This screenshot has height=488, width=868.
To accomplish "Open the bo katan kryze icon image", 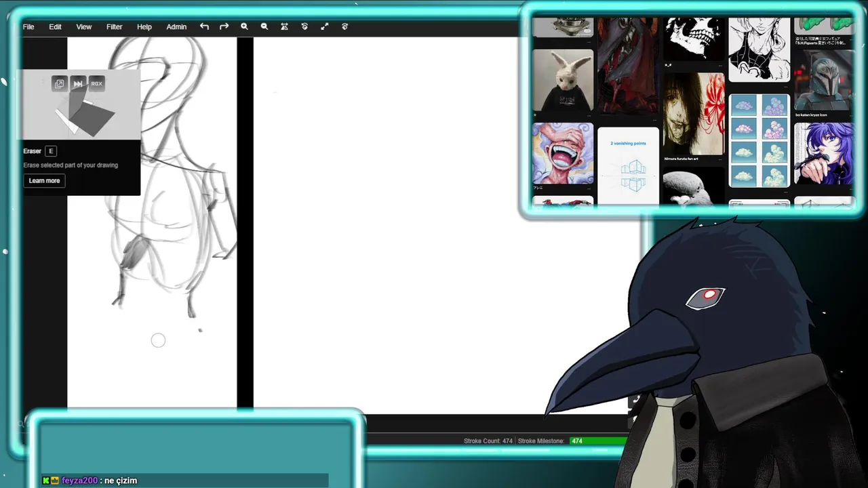I will coord(824,80).
